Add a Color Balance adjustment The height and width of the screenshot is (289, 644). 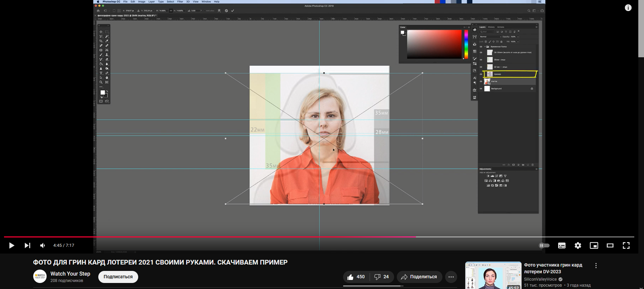pyautogui.click(x=490, y=180)
